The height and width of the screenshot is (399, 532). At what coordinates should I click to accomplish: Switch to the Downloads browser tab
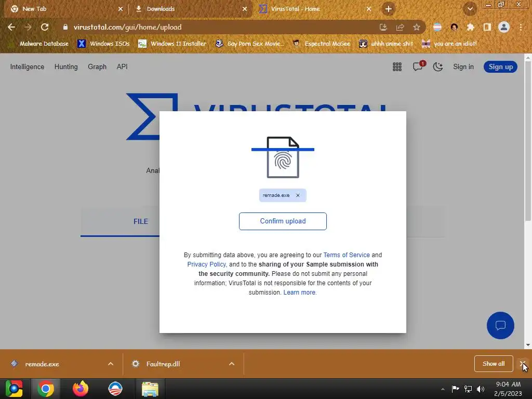pyautogui.click(x=191, y=9)
